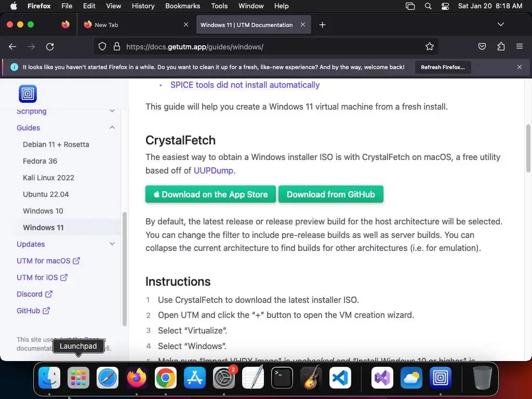Viewport: 532px width, 399px height.
Task: Launch Google Chrome from the Dock
Action: 166,377
